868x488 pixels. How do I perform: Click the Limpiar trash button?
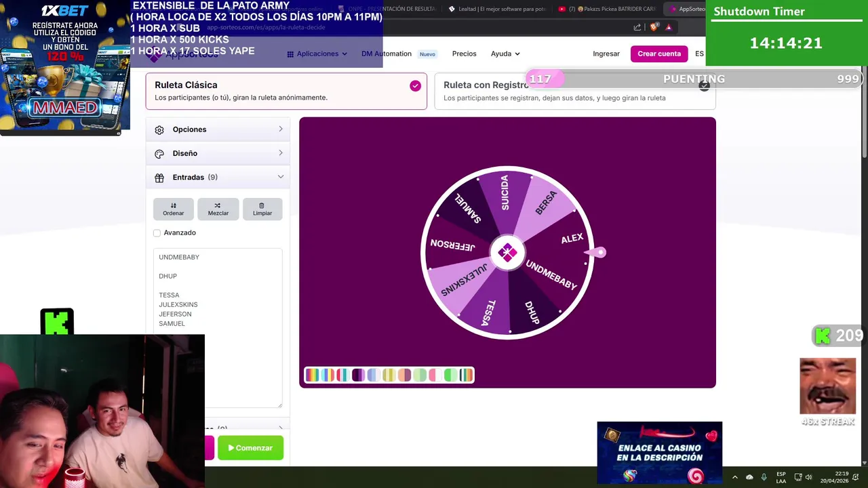(x=262, y=209)
